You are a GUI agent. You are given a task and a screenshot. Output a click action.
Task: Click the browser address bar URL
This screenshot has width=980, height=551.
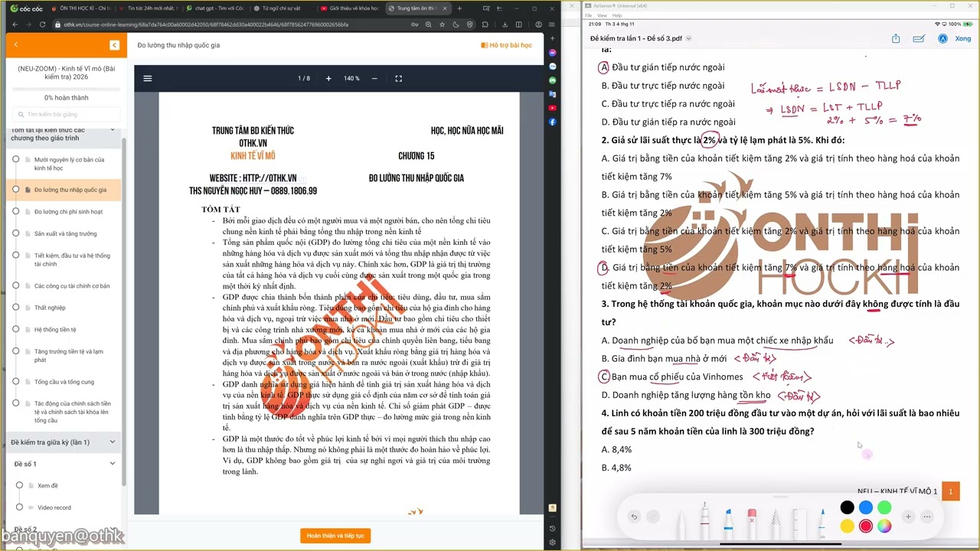(x=207, y=24)
